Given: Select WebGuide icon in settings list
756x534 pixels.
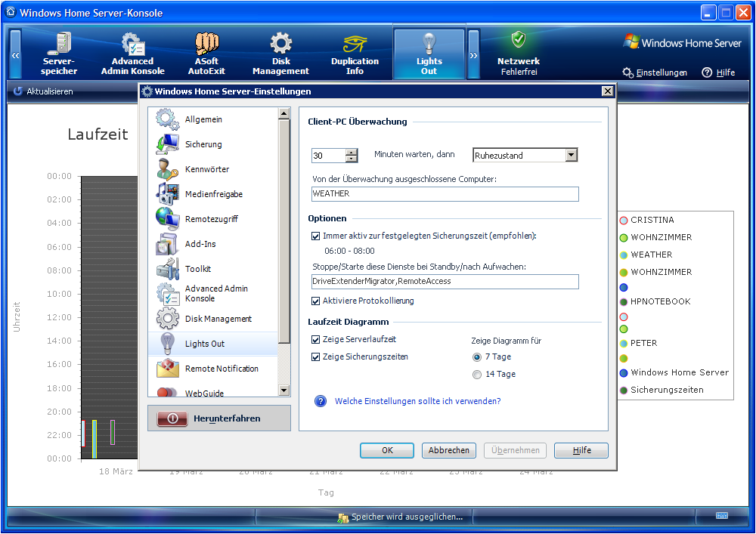Looking at the screenshot, I should [x=167, y=392].
